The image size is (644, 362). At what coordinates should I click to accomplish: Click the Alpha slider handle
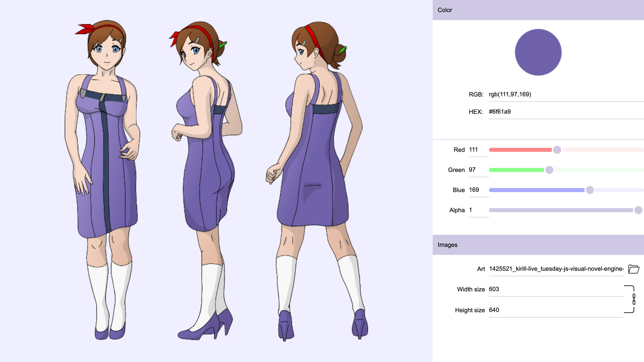click(638, 210)
